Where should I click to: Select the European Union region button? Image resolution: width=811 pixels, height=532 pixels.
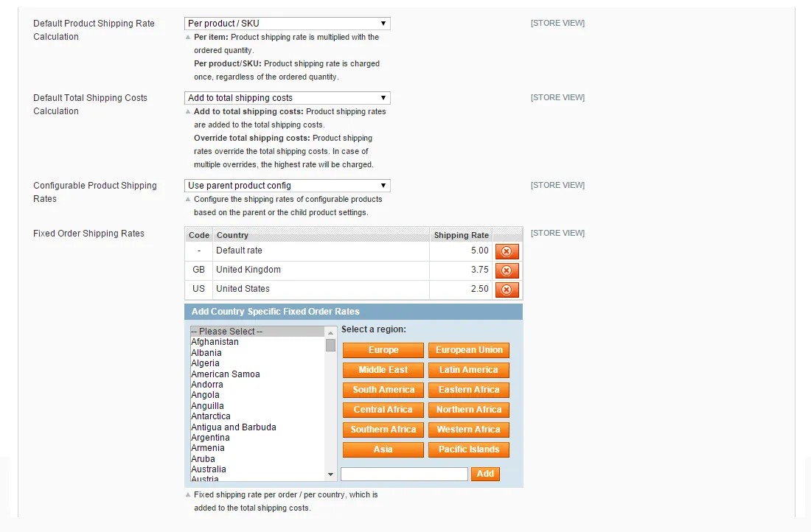tap(469, 350)
